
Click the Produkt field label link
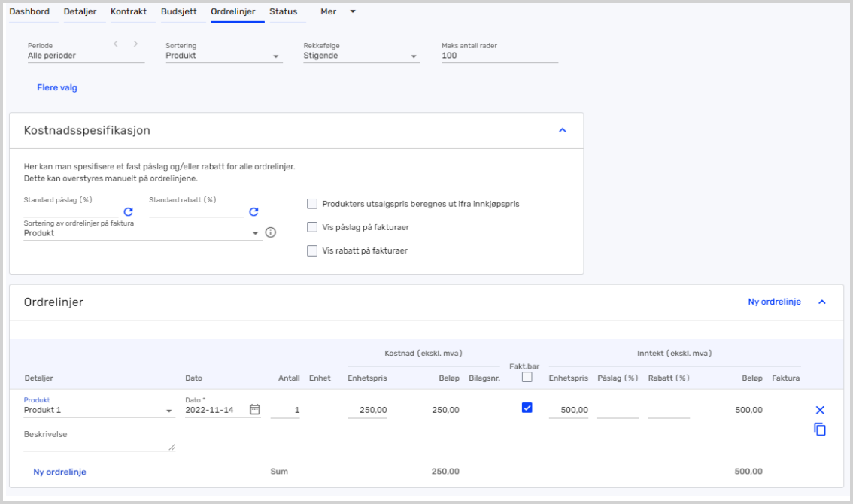(x=37, y=400)
